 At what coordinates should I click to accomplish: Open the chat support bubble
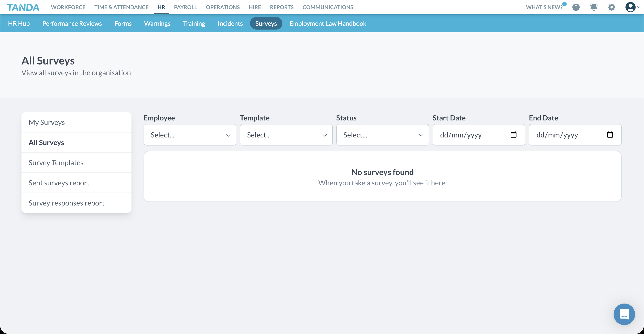(624, 314)
